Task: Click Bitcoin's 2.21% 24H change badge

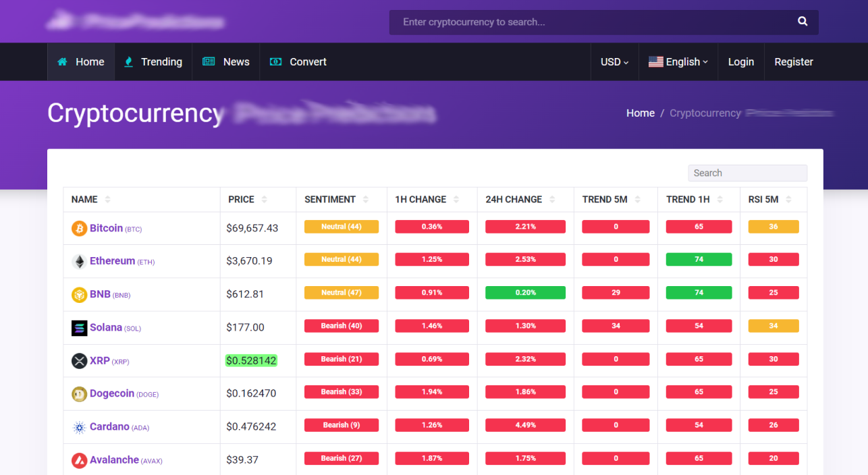Action: coord(525,227)
